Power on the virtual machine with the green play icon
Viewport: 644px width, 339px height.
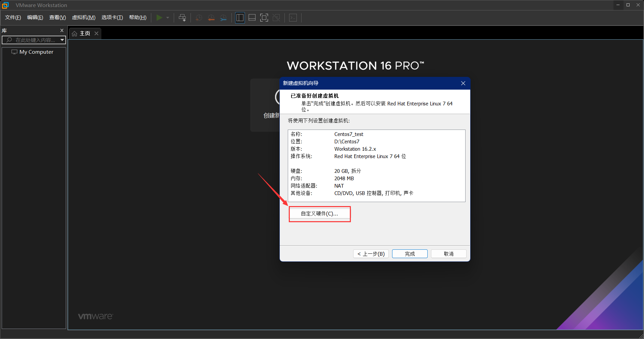[159, 17]
